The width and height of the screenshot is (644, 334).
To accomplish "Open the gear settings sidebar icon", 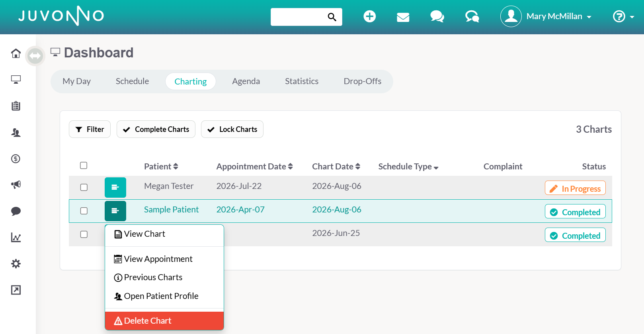I will pyautogui.click(x=16, y=264).
